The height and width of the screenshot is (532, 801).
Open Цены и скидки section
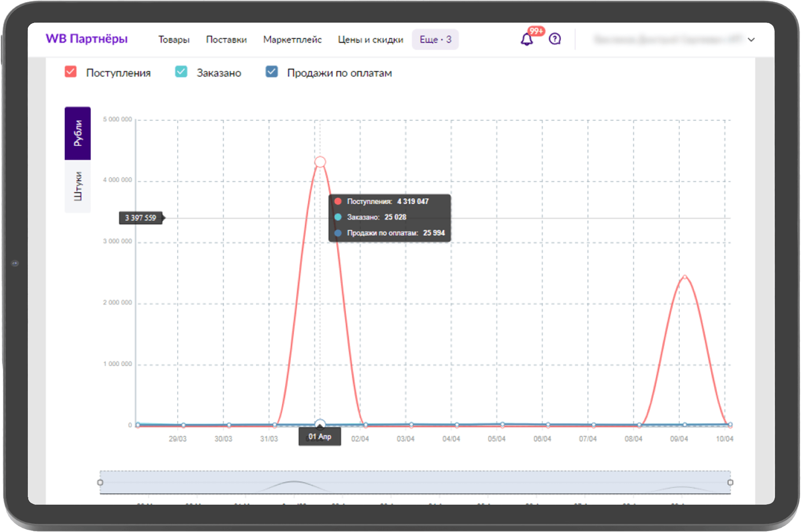(370, 40)
